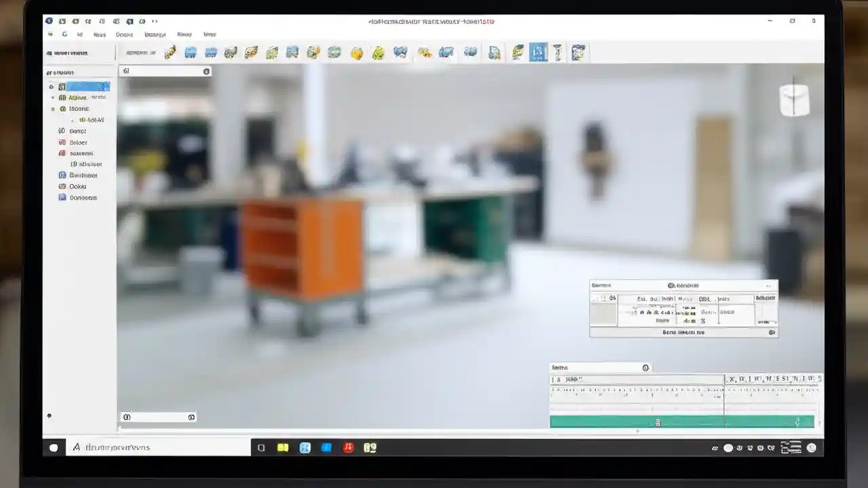Click the yellow duck-like tool icon on the toolbar
Image resolution: width=868 pixels, height=488 pixels.
pos(357,52)
